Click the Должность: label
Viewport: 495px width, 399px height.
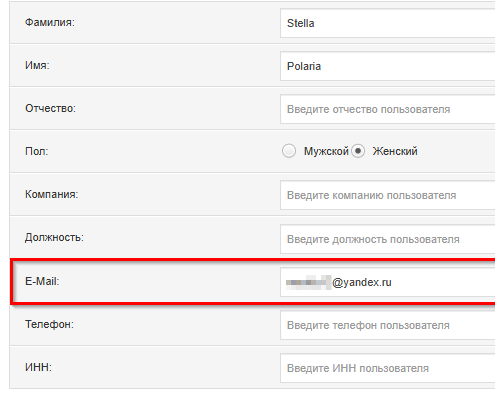click(54, 238)
